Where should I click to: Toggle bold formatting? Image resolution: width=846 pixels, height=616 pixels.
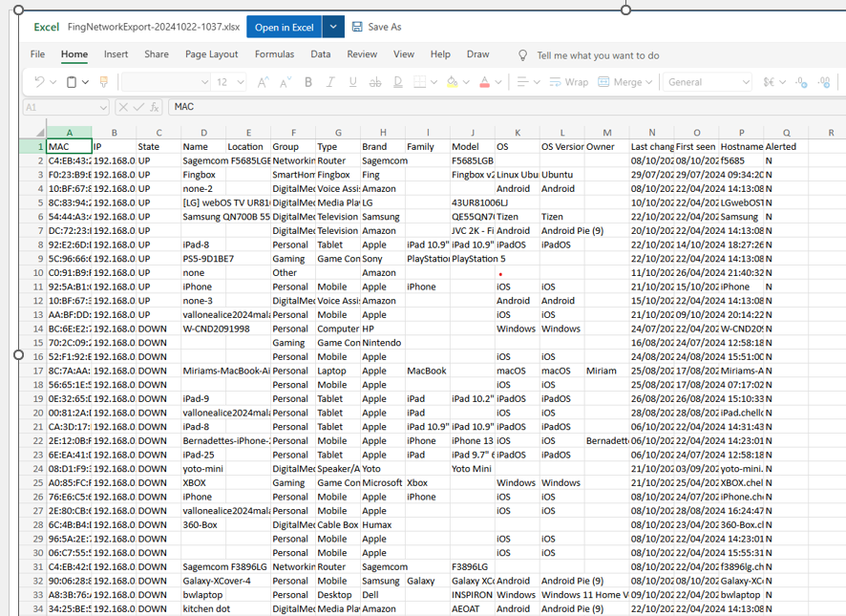(308, 82)
